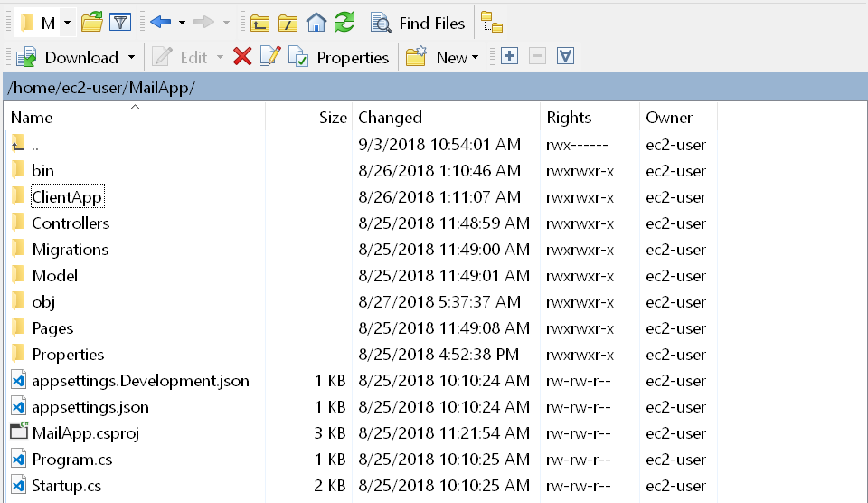Navigate to parent directory icon
Viewport: 868px width, 503px height.
click(259, 24)
